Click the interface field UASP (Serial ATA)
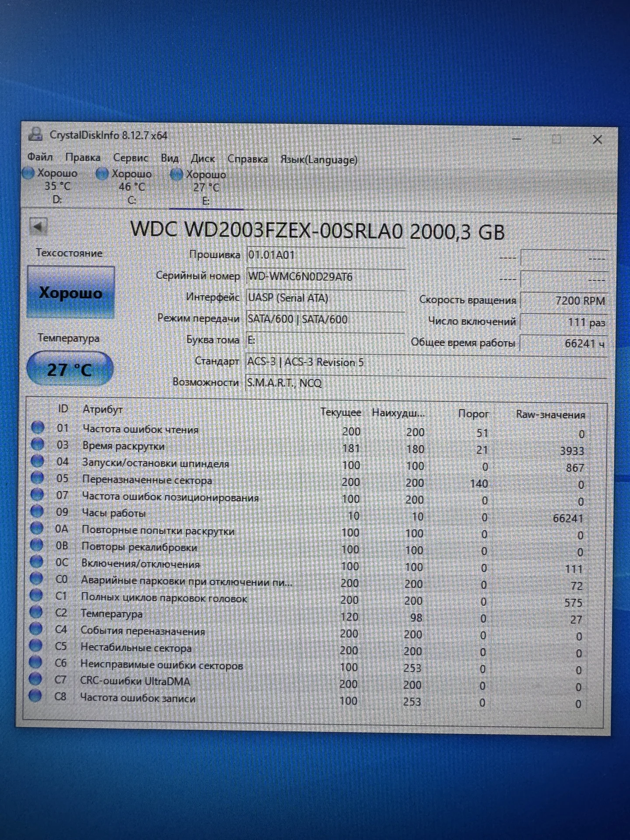Screen dimensions: 630x840 pyautogui.click(x=325, y=297)
